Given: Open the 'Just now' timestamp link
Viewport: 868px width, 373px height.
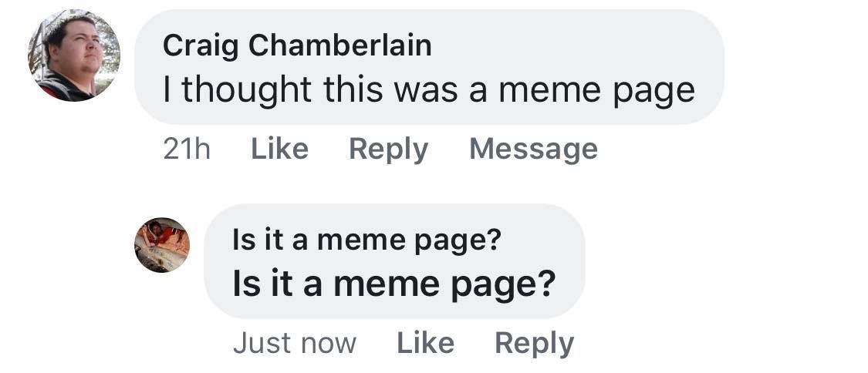Looking at the screenshot, I should coord(295,343).
